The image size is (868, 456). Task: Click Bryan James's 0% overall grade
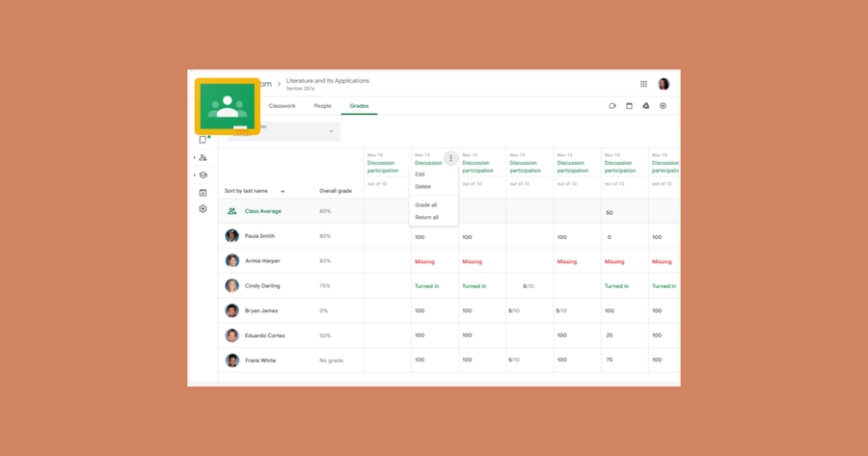tap(323, 310)
